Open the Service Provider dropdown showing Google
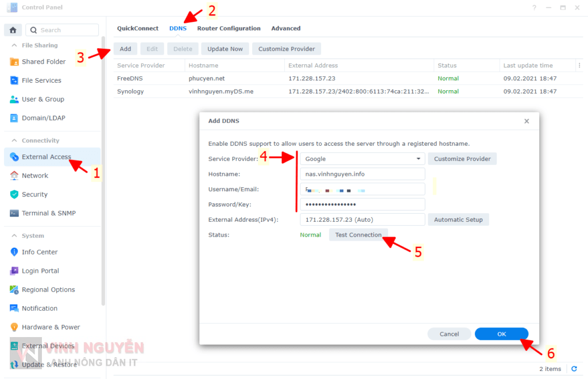Viewport: 588px width, 379px height. pos(362,159)
